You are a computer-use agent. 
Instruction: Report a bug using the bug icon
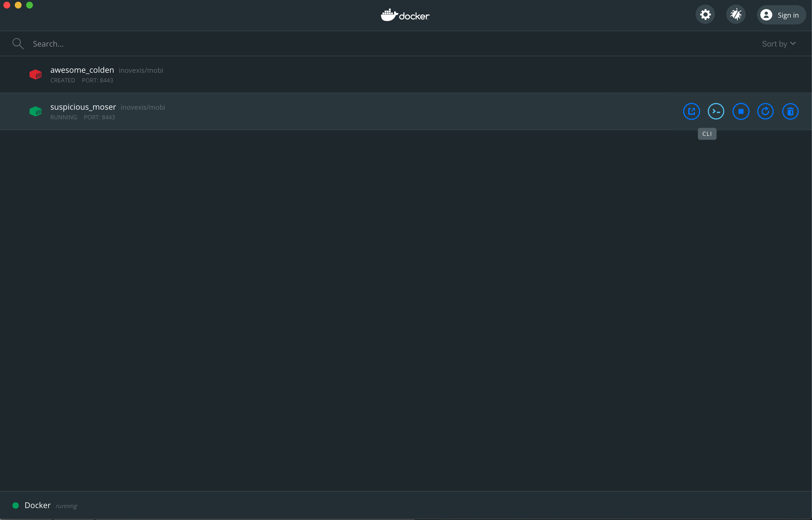point(736,14)
